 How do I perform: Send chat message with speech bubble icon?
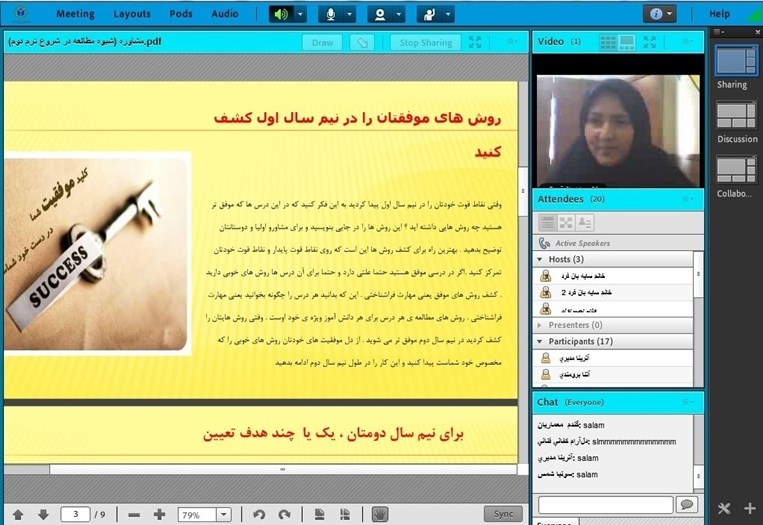click(686, 504)
